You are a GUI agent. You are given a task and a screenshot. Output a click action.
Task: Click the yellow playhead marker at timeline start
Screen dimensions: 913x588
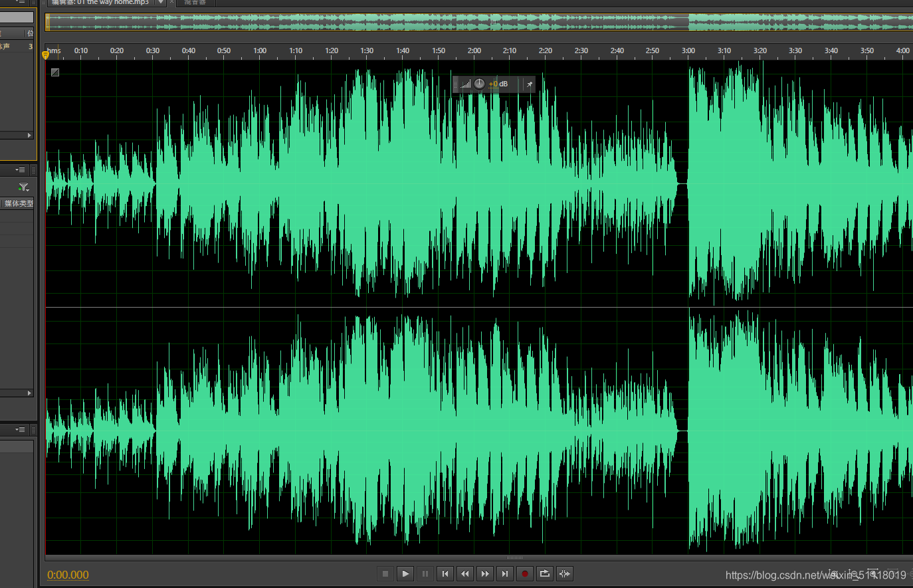[45, 54]
